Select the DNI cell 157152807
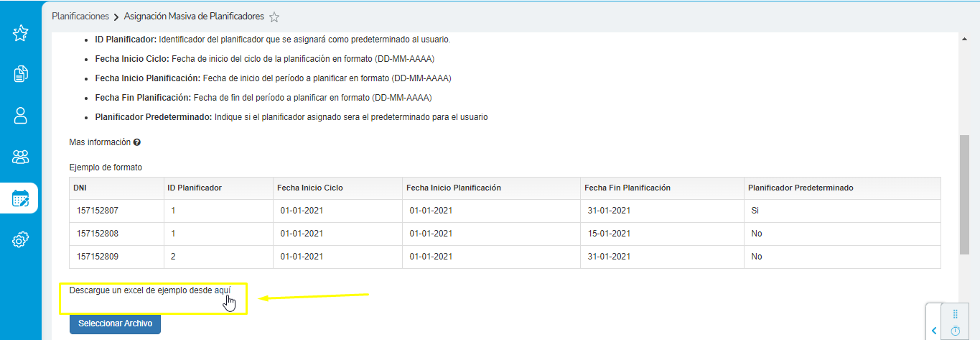 click(x=97, y=211)
